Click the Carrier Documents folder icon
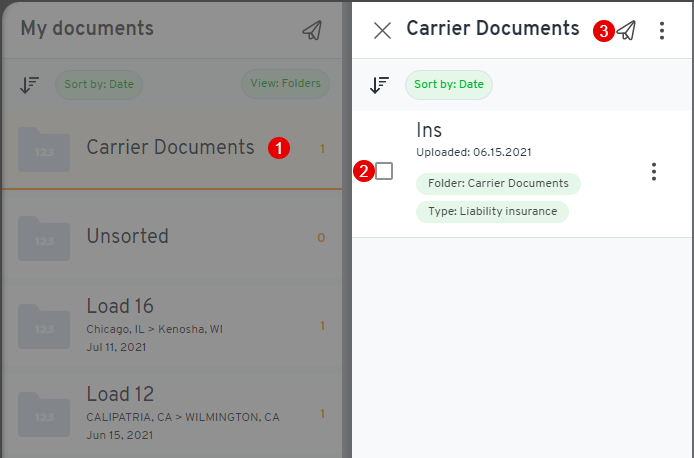Image resolution: width=694 pixels, height=458 pixels. [44, 149]
